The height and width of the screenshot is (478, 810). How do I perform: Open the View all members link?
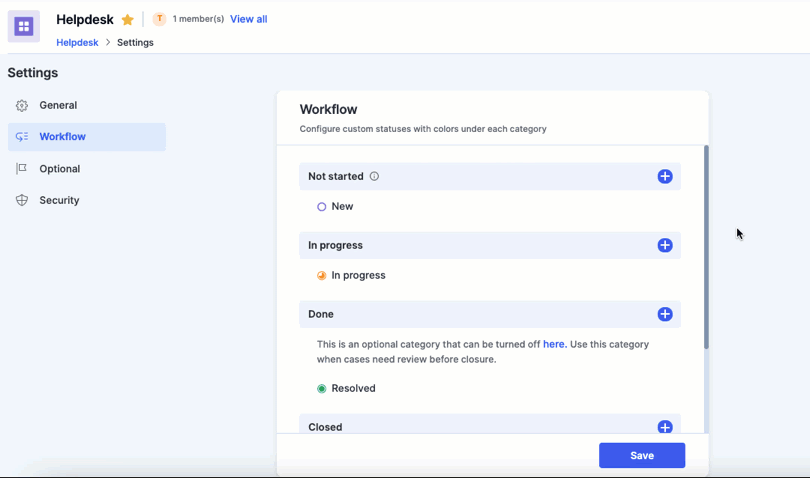pyautogui.click(x=248, y=19)
